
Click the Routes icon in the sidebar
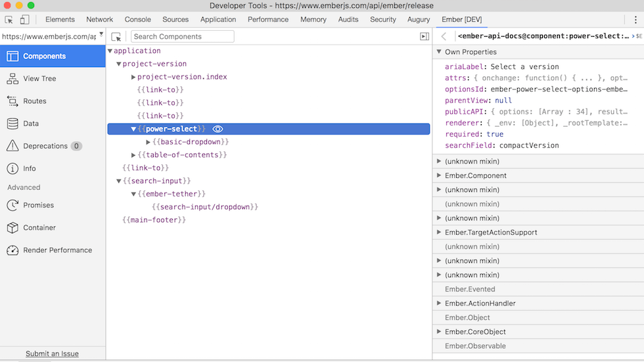[12, 101]
